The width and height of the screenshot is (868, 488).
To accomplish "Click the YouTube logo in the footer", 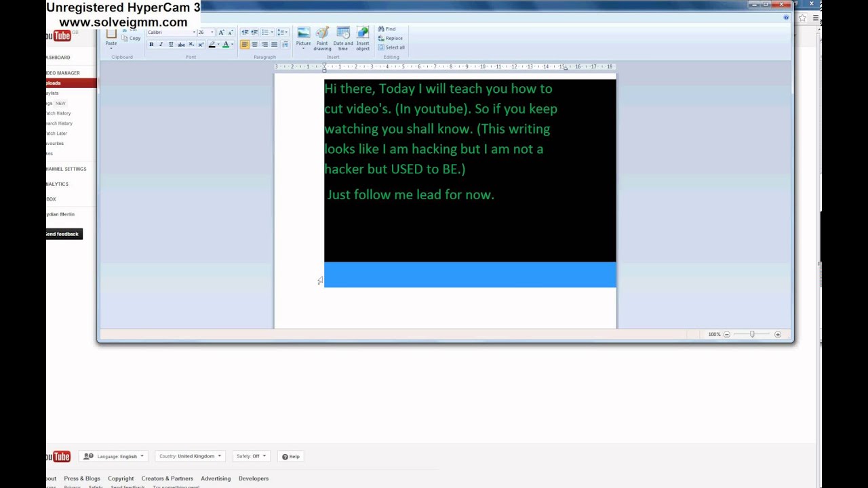I will click(x=58, y=457).
